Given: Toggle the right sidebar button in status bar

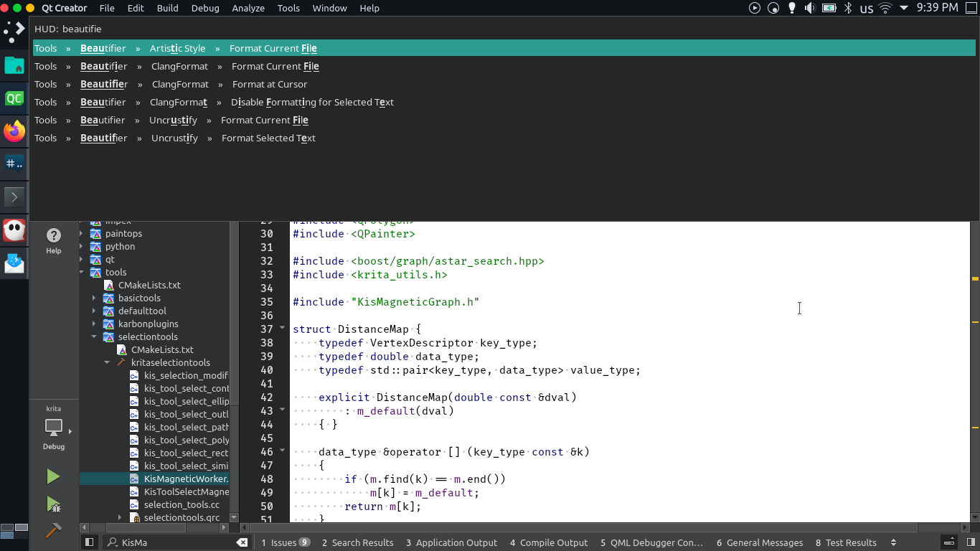Looking at the screenshot, I should point(970,542).
